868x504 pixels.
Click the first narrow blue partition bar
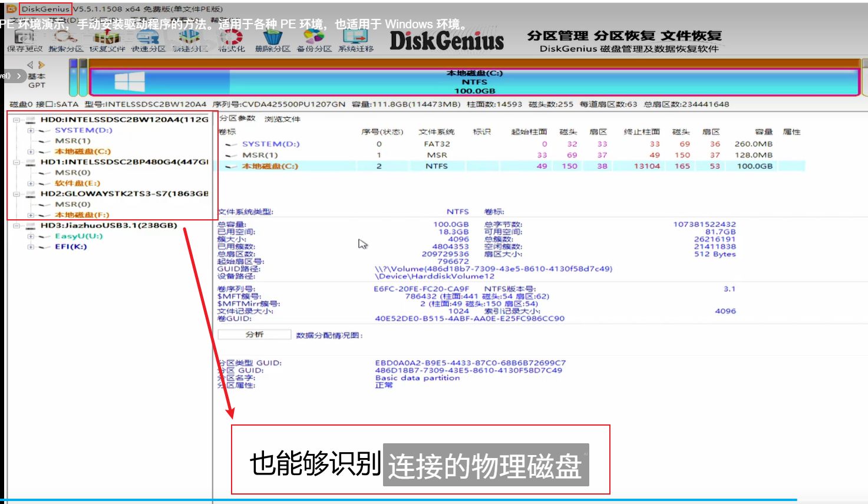74,77
